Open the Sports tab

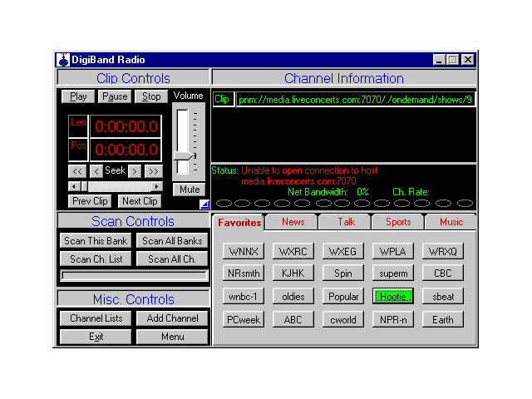pos(398,222)
